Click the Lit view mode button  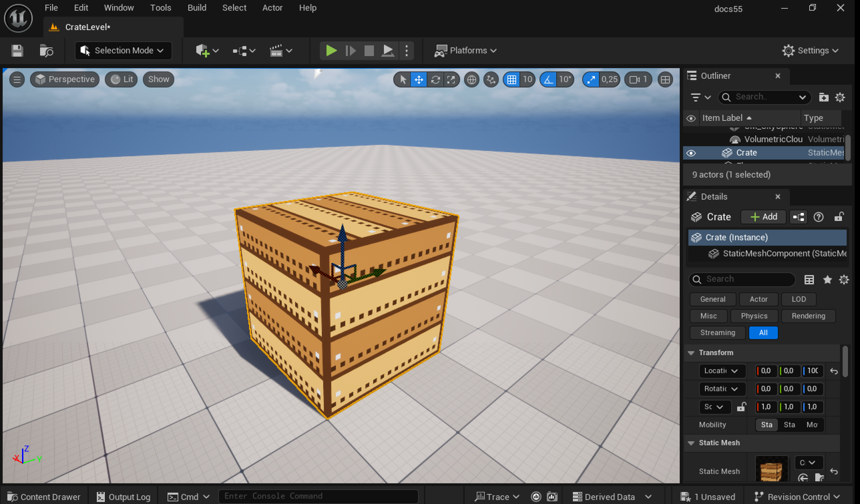click(x=122, y=79)
